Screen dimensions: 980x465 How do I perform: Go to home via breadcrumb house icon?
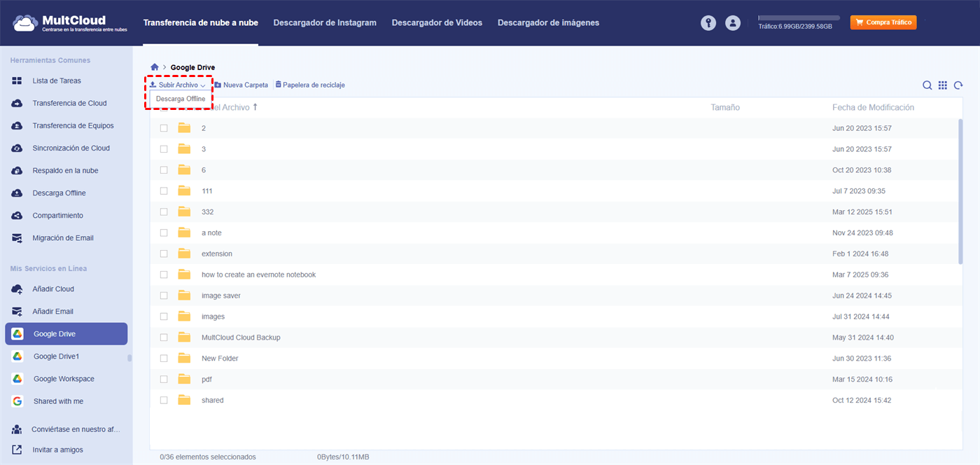155,67
